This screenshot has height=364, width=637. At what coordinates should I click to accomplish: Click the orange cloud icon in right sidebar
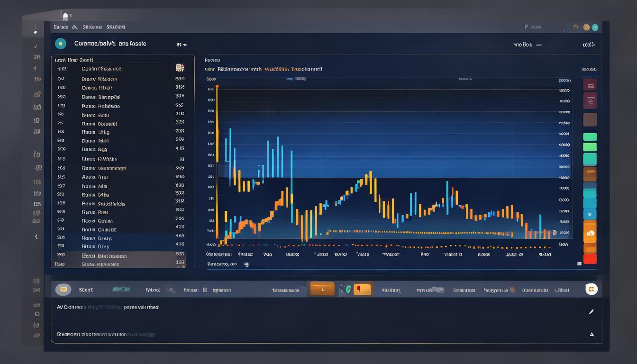tap(590, 233)
